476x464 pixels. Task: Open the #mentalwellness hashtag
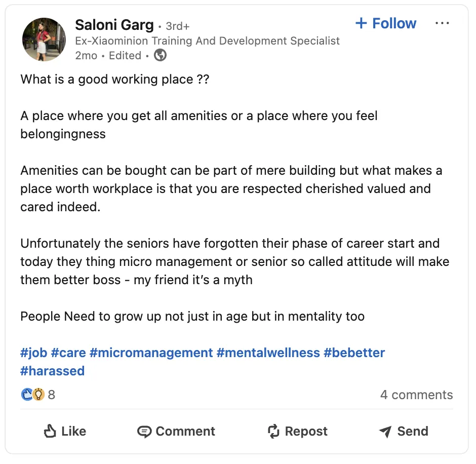click(x=268, y=353)
